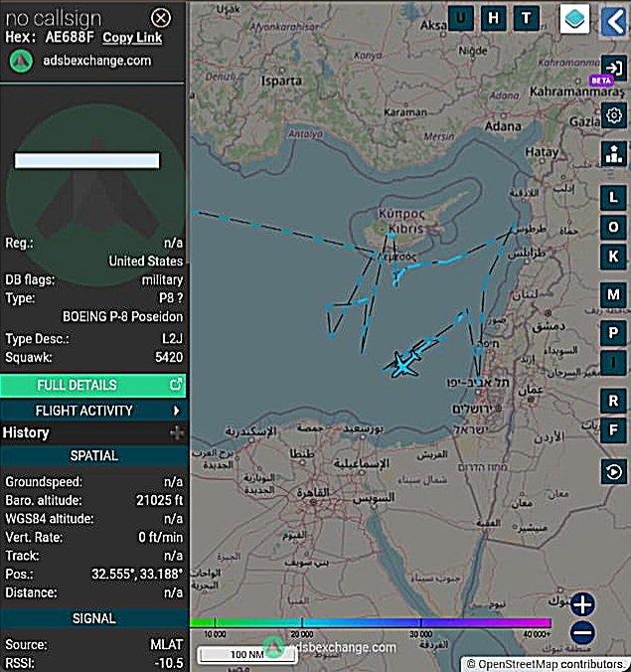Click the Type Desc. value L2J
The image size is (631, 672).
click(x=172, y=339)
